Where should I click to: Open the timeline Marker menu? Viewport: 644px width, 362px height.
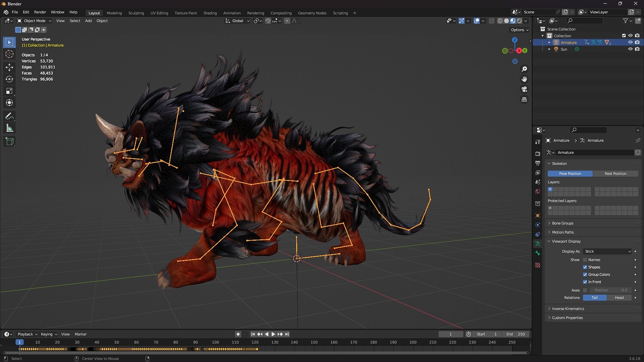tap(81, 334)
